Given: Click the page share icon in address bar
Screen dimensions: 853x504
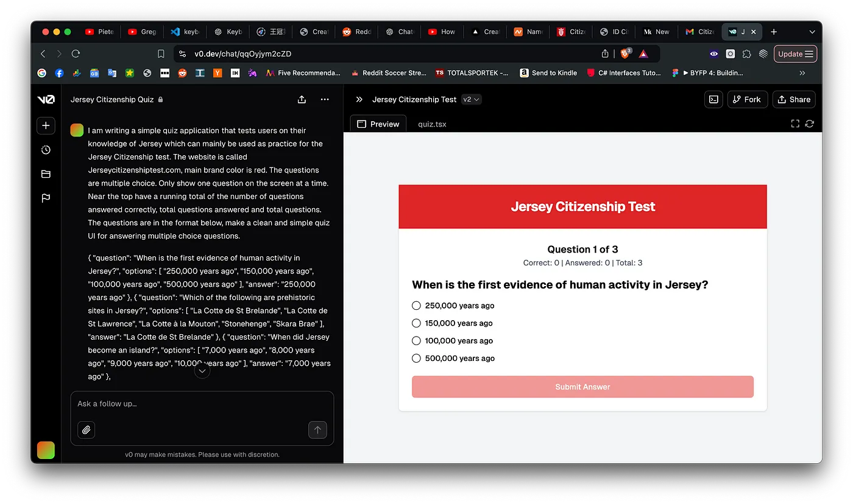Looking at the screenshot, I should (x=605, y=54).
